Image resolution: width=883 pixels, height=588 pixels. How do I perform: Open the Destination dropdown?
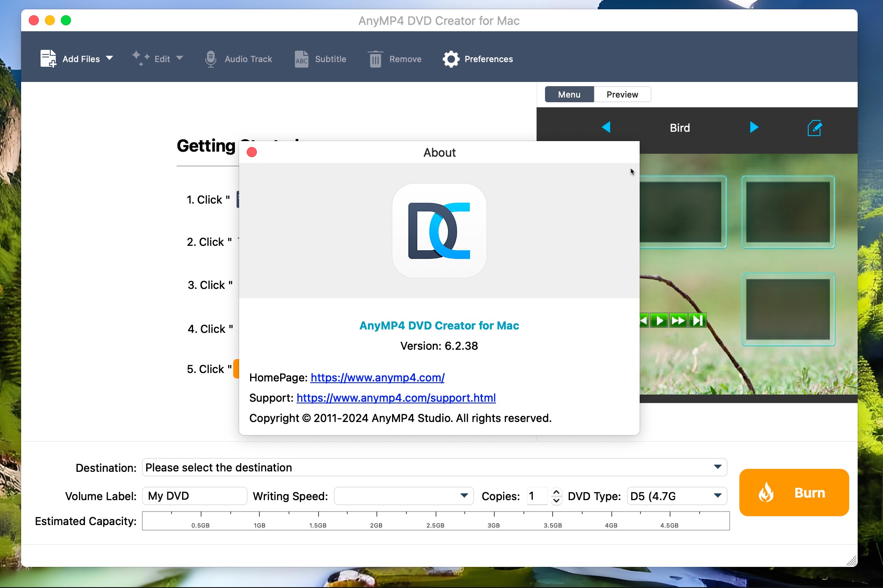(x=434, y=467)
